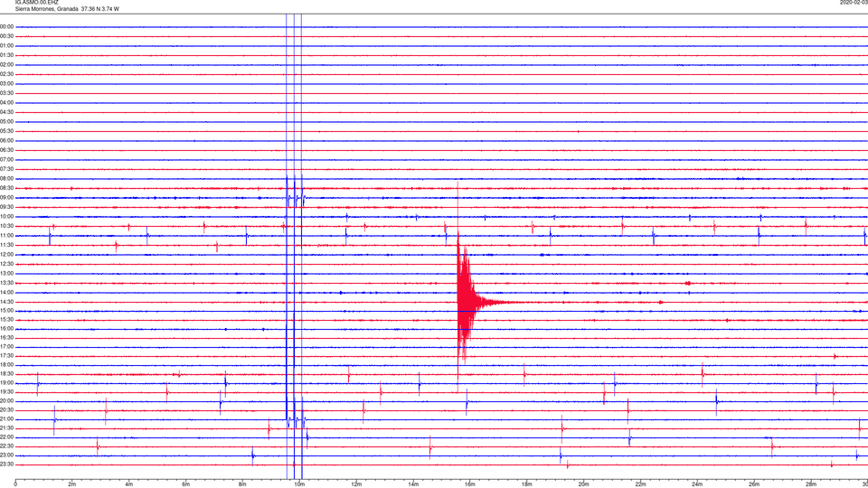Select the 01:00 trace time label

pos(6,45)
